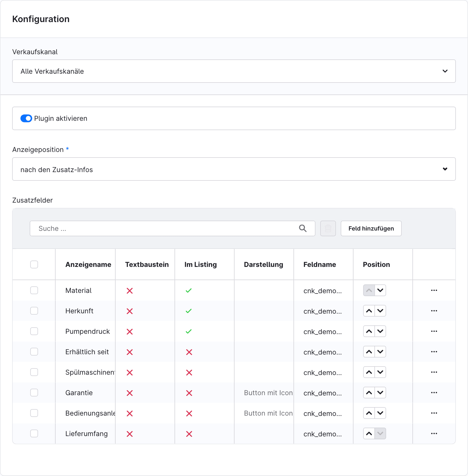Move Spülmaschinen row down
This screenshot has height=476, width=468.
[x=380, y=372]
